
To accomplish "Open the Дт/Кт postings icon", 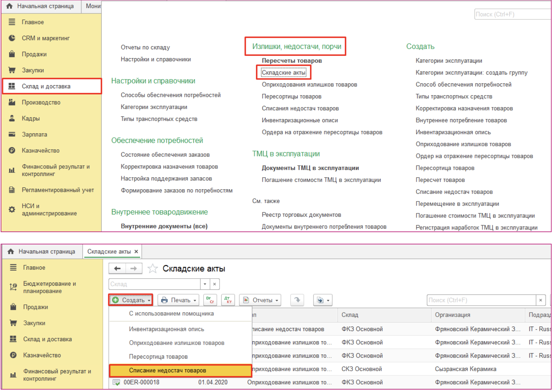I will [228, 300].
